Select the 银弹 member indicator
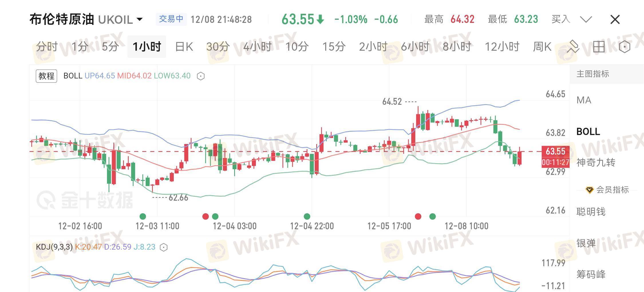 (x=586, y=243)
